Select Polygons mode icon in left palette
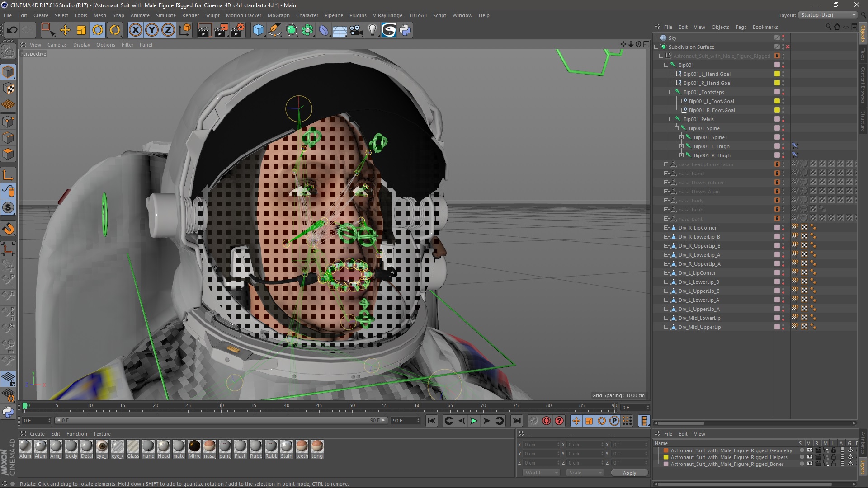 click(8, 155)
